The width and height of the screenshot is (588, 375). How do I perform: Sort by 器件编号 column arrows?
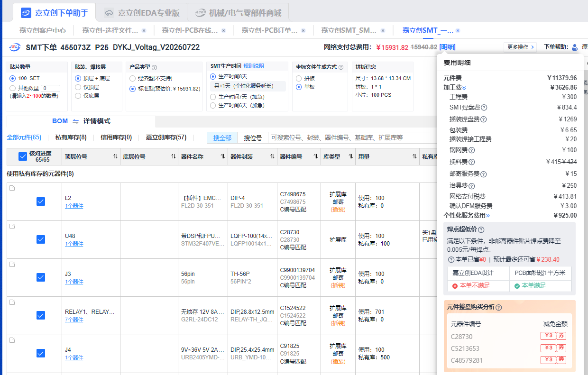tap(316, 156)
